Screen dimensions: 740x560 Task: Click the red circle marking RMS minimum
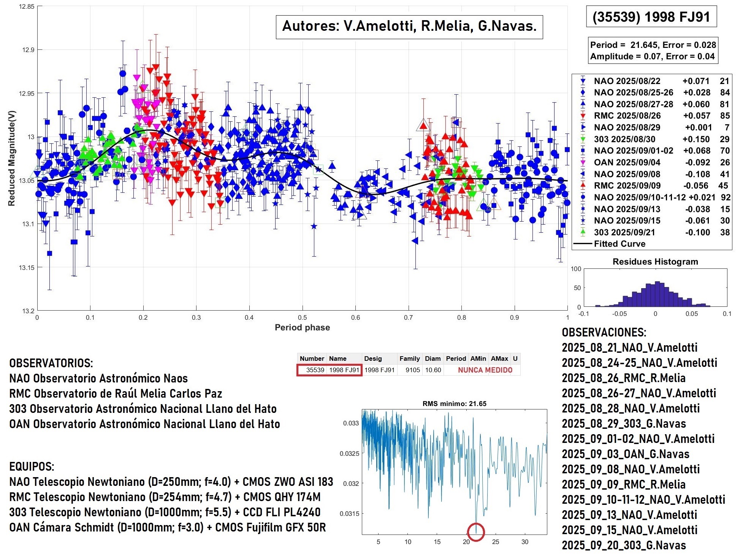475,531
